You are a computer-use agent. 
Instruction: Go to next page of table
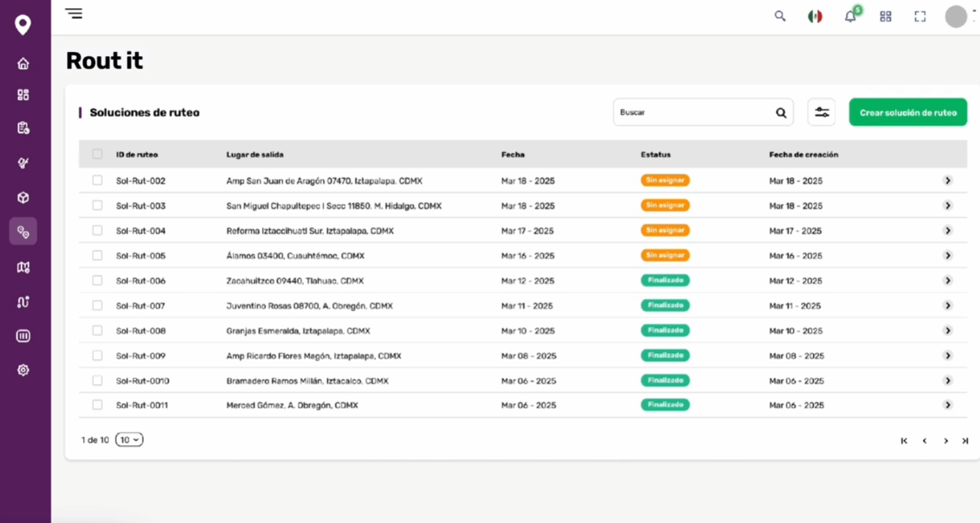[x=946, y=441]
